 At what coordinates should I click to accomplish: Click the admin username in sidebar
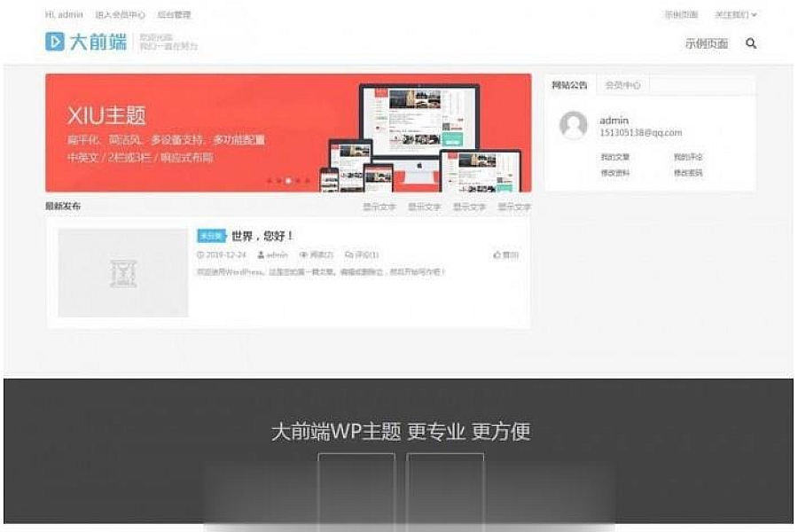[614, 121]
